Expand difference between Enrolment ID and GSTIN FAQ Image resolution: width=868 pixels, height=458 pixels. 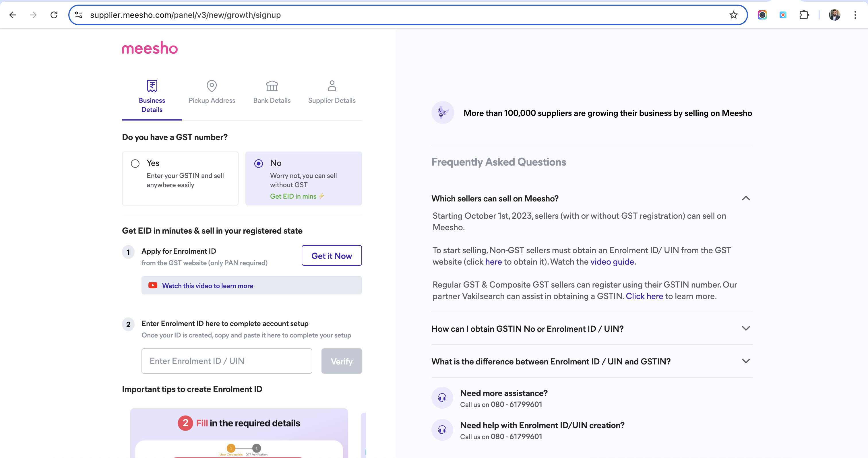[746, 361]
